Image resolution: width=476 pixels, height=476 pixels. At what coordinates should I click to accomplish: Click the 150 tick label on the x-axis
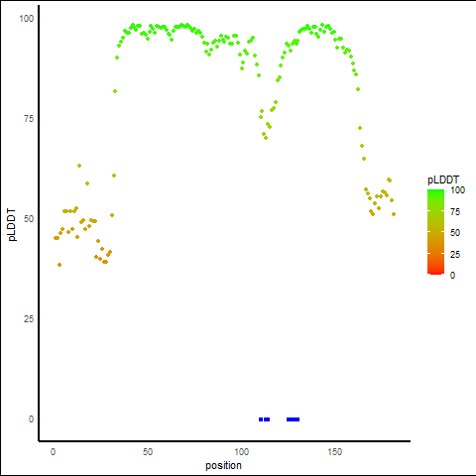pos(335,452)
